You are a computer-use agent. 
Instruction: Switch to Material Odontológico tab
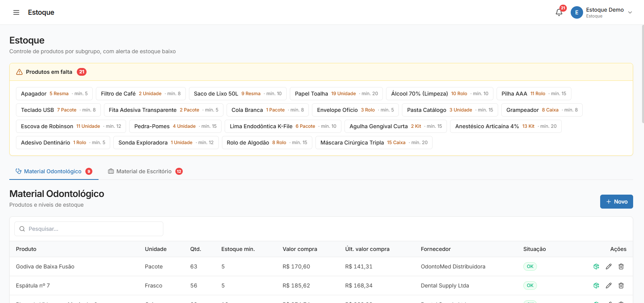(54, 171)
